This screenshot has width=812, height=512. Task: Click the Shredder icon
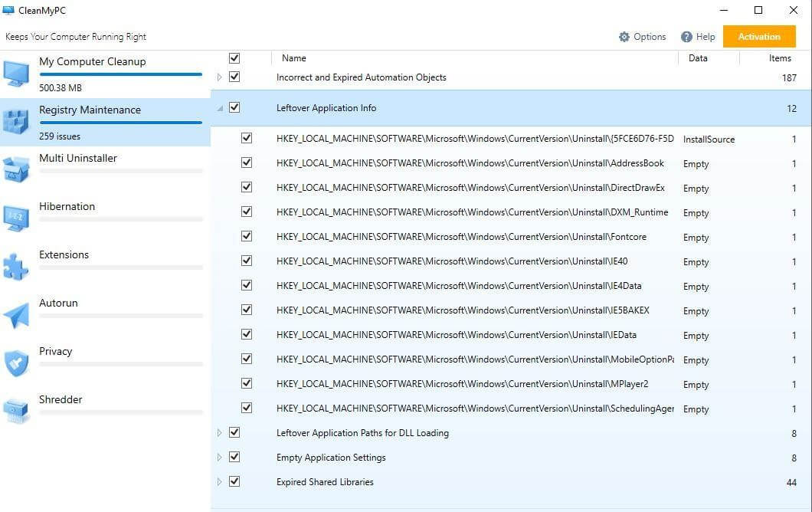pyautogui.click(x=16, y=411)
